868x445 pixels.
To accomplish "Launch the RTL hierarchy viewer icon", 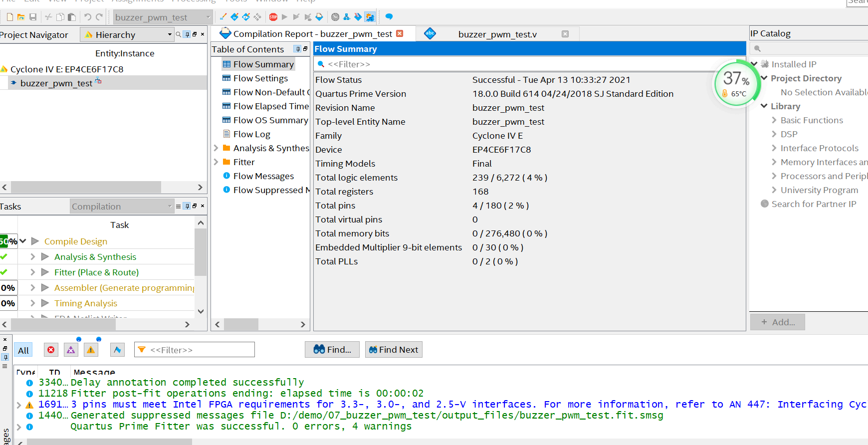I will [347, 17].
